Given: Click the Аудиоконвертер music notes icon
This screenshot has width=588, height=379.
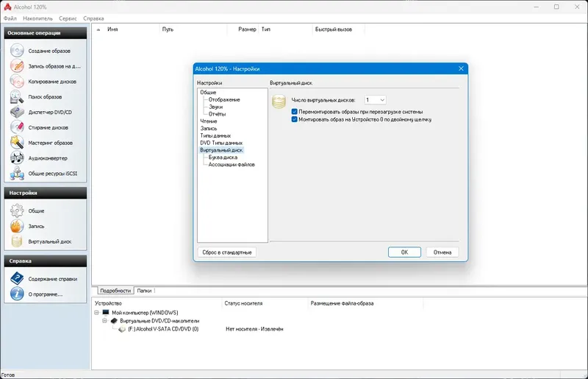Looking at the screenshot, I should (17, 158).
